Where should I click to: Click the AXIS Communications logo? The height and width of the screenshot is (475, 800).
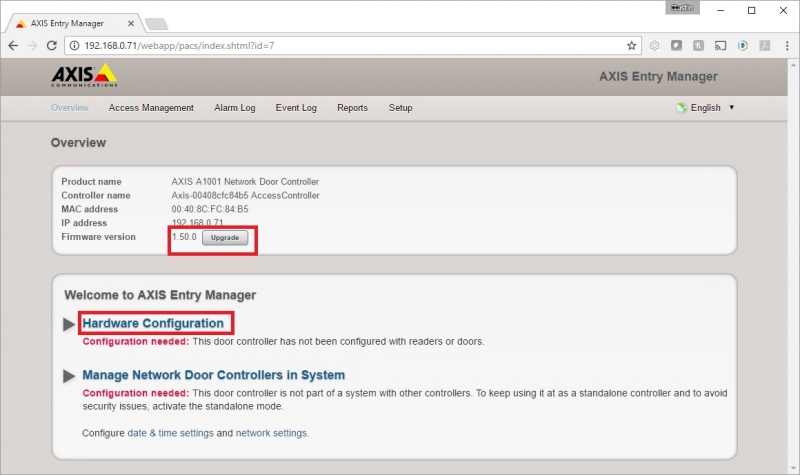click(84, 76)
